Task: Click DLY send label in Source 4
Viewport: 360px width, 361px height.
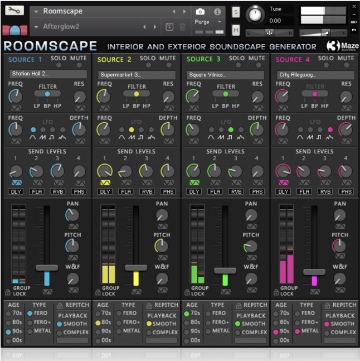Action: pos(283,192)
